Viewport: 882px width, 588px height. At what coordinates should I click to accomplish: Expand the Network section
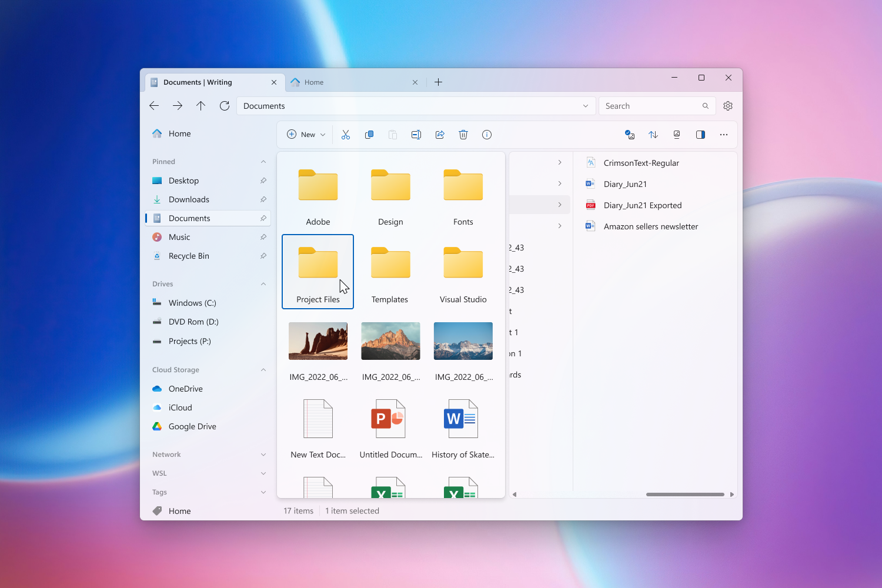(263, 454)
